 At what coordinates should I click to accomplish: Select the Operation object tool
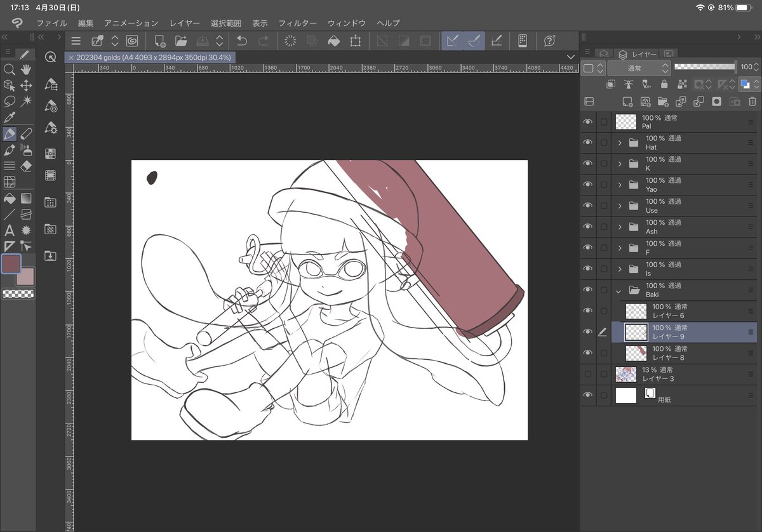pos(9,85)
